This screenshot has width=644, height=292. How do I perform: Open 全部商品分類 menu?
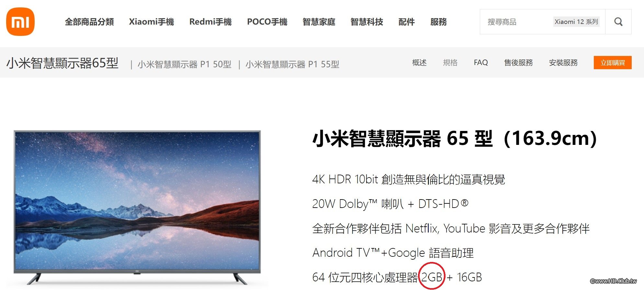click(x=89, y=22)
